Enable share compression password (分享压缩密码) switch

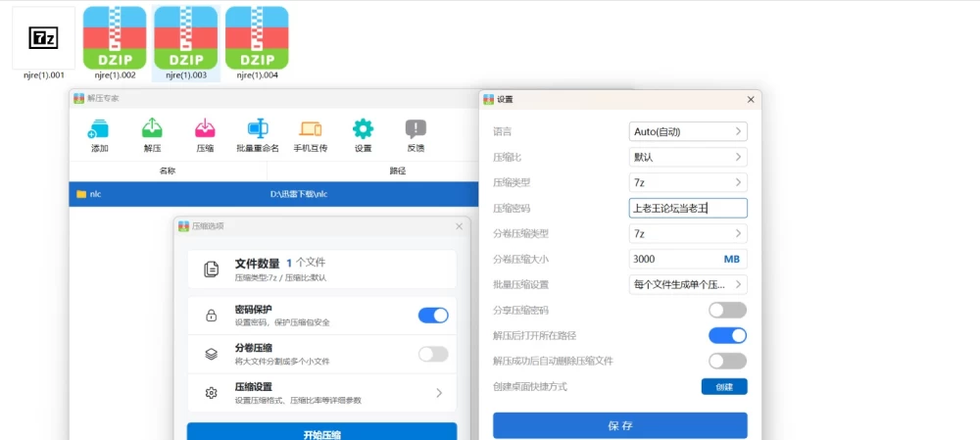tap(727, 310)
